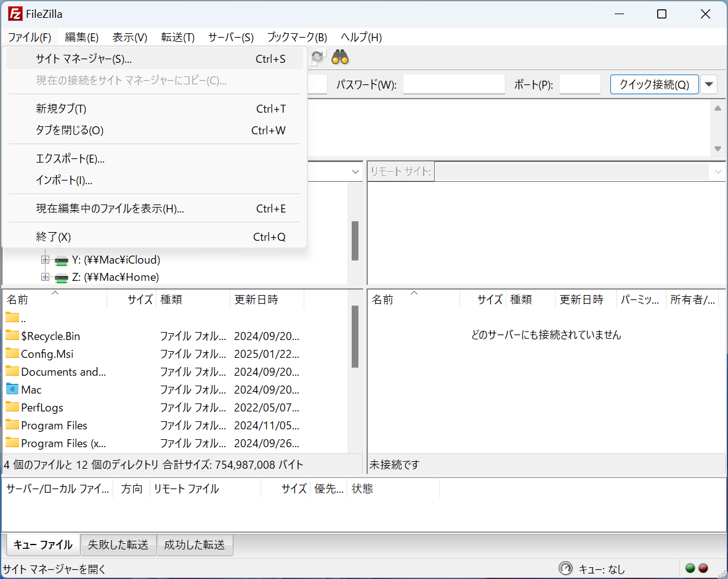Click the Port (ポート) input field
This screenshot has width=728, height=579.
pos(580,84)
